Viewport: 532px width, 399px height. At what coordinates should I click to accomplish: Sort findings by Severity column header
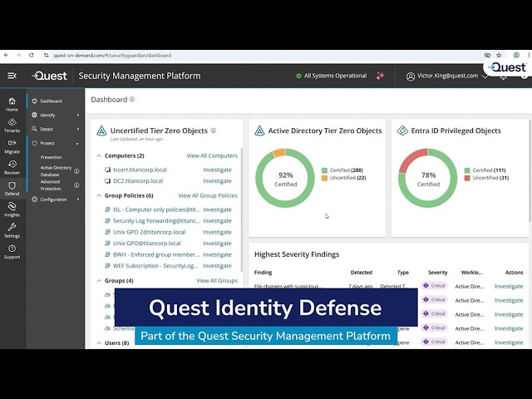(438, 273)
